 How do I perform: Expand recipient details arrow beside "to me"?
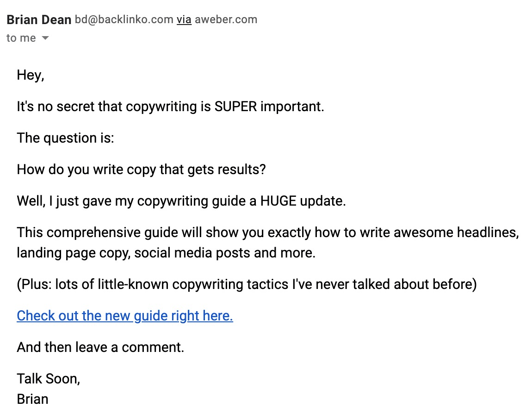45,38
